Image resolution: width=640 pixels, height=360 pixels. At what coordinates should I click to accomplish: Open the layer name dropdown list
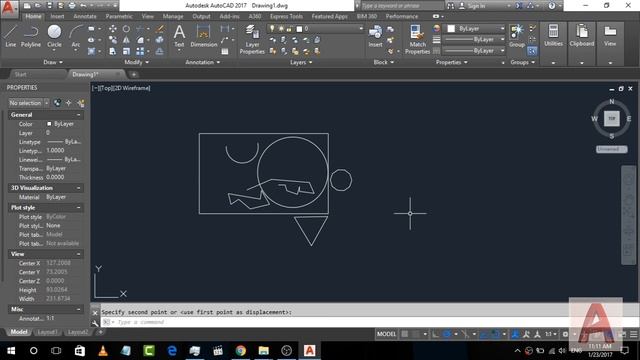click(x=317, y=29)
